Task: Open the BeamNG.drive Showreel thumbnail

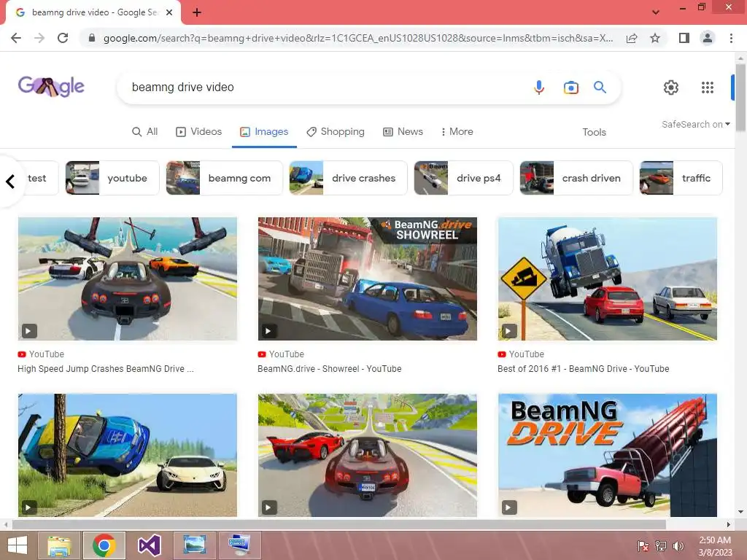Action: click(368, 279)
